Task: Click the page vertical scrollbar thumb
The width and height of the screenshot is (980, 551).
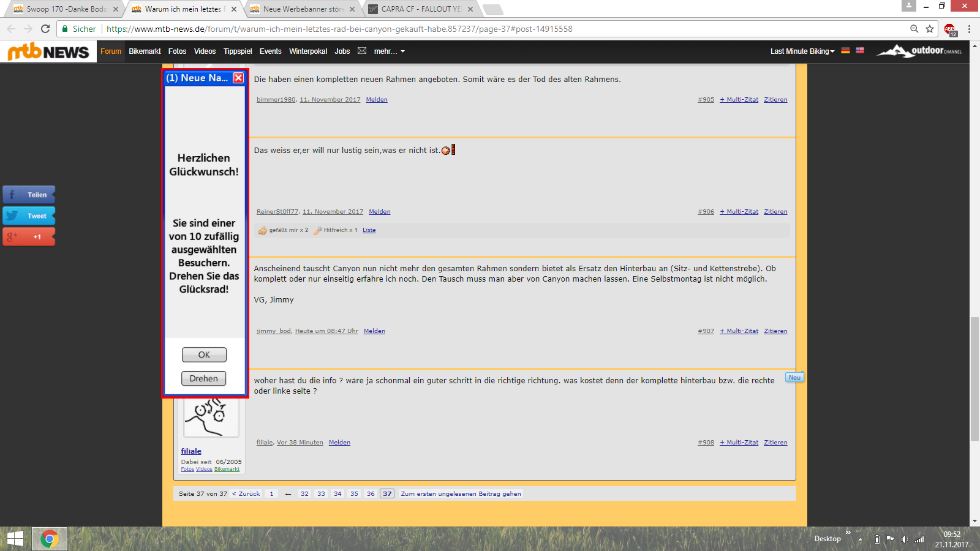Action: pyautogui.click(x=974, y=378)
